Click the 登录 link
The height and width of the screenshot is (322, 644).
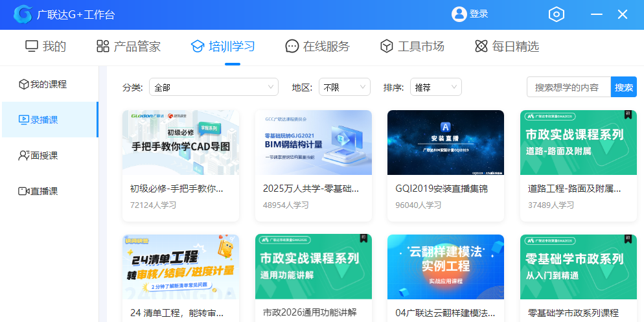click(x=479, y=14)
